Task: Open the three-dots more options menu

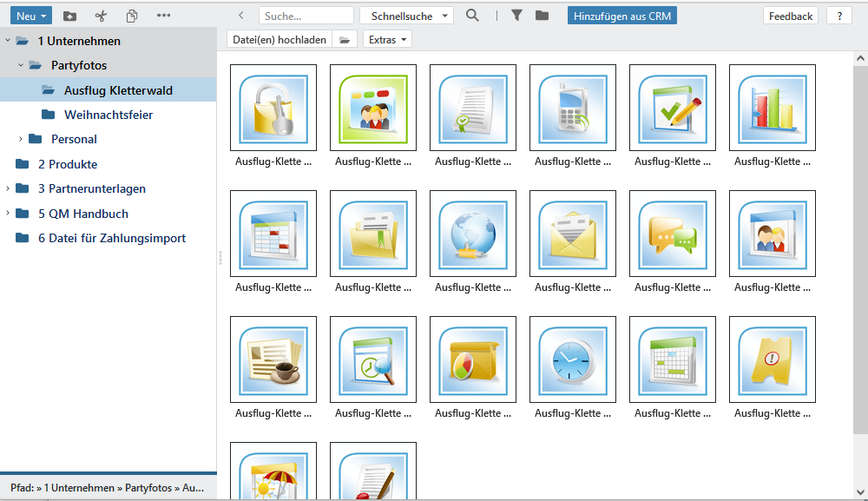Action: 163,16
